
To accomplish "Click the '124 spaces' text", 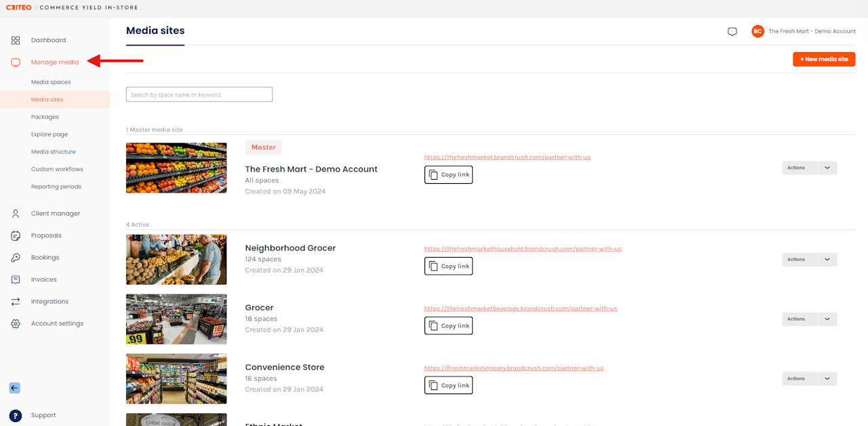I will (x=263, y=259).
